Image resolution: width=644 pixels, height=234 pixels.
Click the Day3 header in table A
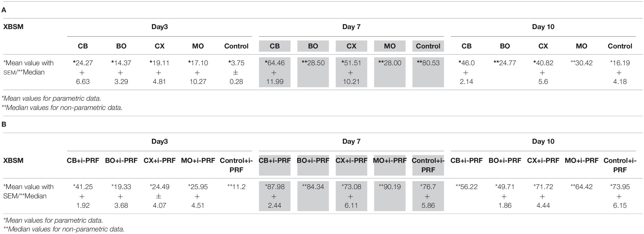159,27
